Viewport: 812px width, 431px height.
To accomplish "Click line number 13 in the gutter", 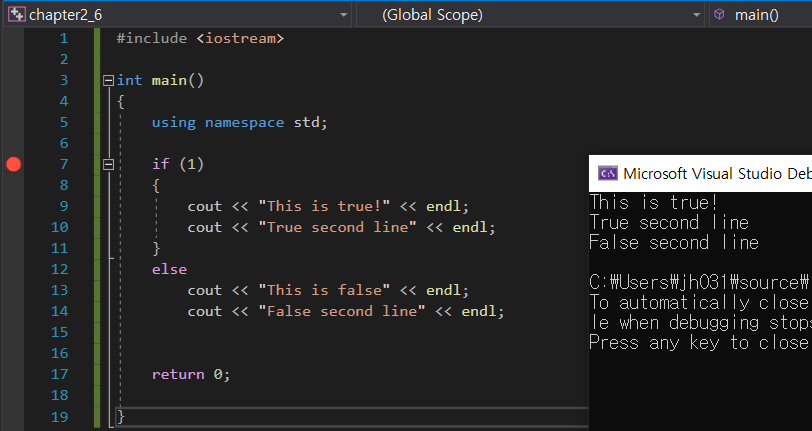I will pos(60,290).
